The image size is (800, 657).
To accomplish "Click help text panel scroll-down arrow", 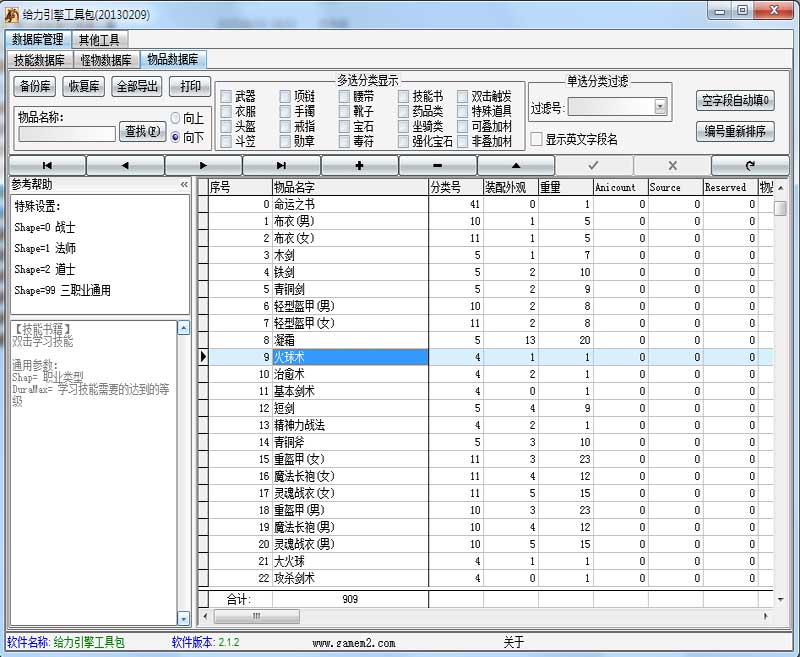I will tap(183, 619).
